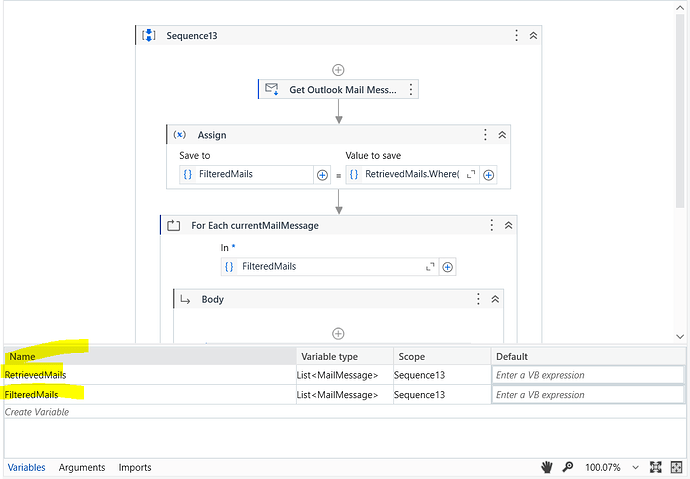
Task: Add activity above Get Outlook Mail Messages
Action: point(338,70)
